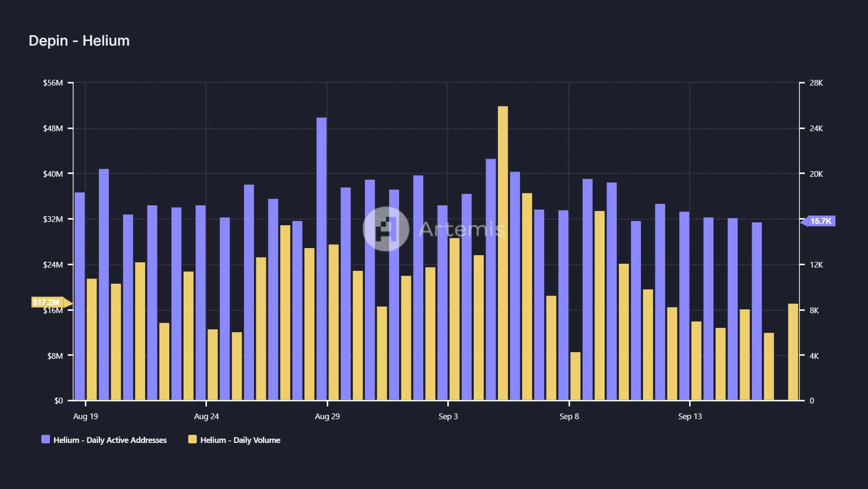Click the "$32M" volume axis label
The image size is (868, 489).
pyautogui.click(x=53, y=219)
